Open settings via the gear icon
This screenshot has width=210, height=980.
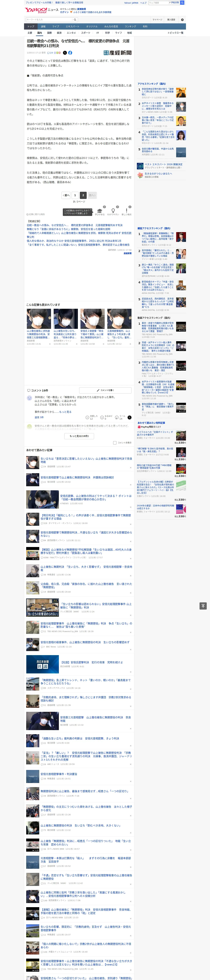point(182,19)
